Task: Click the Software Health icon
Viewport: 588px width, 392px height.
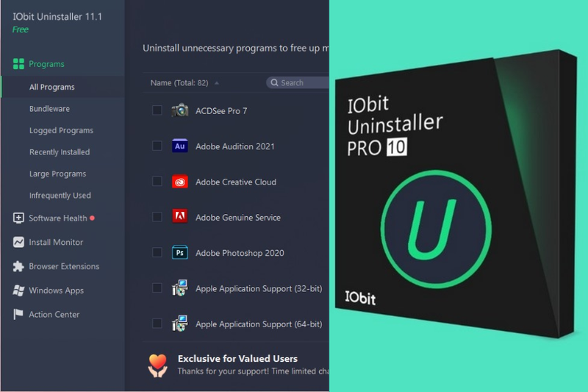Action: click(x=18, y=218)
